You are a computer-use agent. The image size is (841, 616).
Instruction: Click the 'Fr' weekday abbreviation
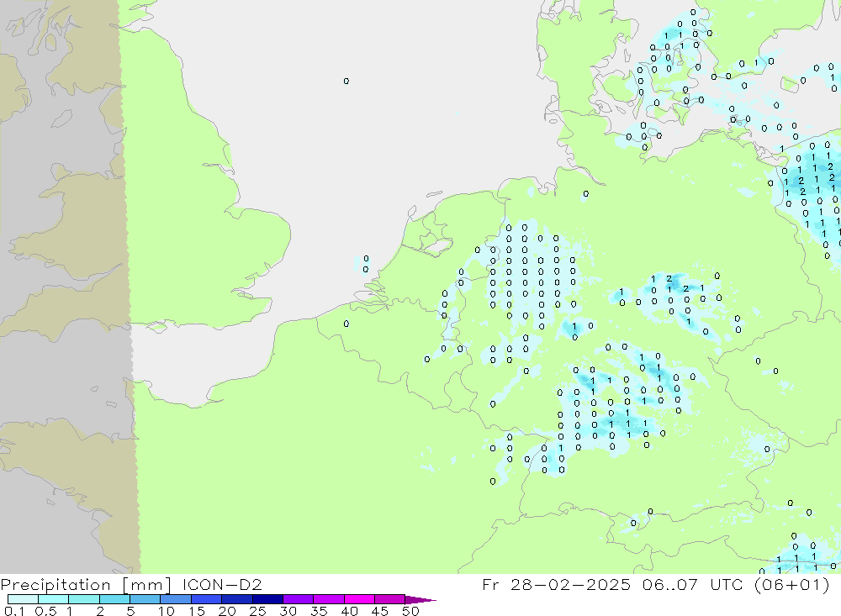click(x=490, y=584)
